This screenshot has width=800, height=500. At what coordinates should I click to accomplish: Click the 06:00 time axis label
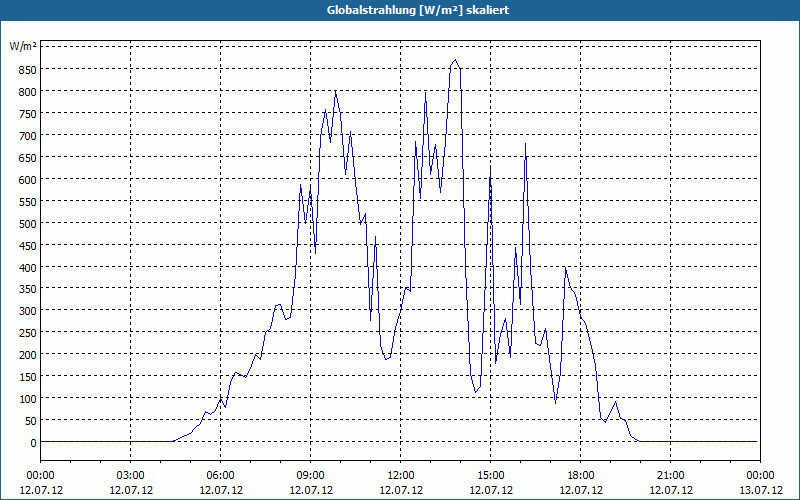pyautogui.click(x=220, y=476)
